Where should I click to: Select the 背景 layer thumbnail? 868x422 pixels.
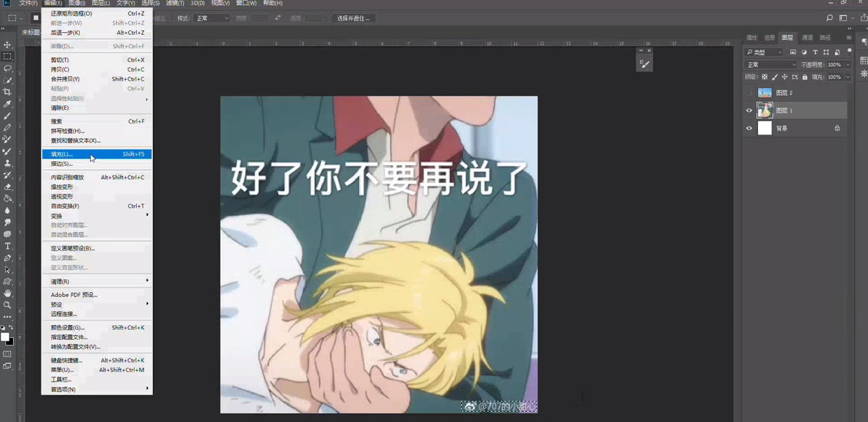765,128
